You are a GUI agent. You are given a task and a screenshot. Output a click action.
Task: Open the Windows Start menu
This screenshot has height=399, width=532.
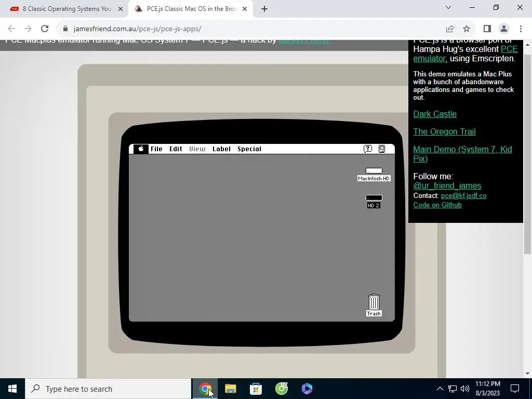[12, 389]
